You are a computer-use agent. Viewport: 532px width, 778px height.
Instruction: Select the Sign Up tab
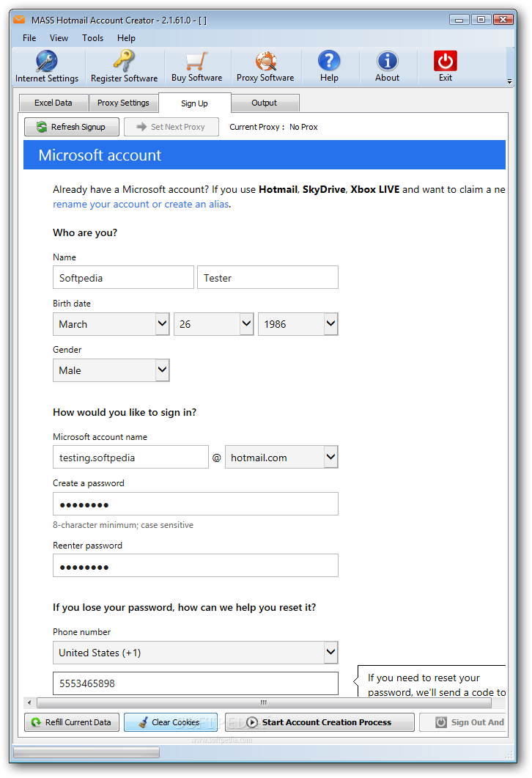[194, 103]
